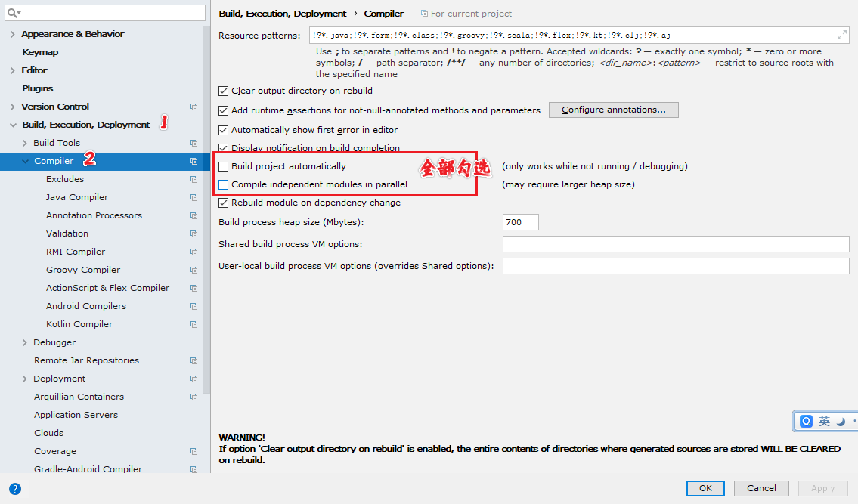
Task: Click the project-level icon beside Version Control
Action: (x=194, y=107)
